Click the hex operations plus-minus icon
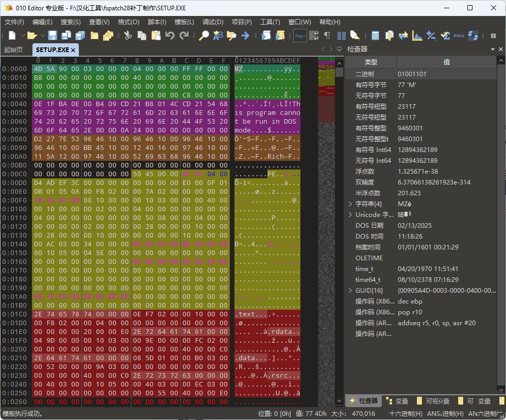The height and width of the screenshot is (420, 506). 431,35
